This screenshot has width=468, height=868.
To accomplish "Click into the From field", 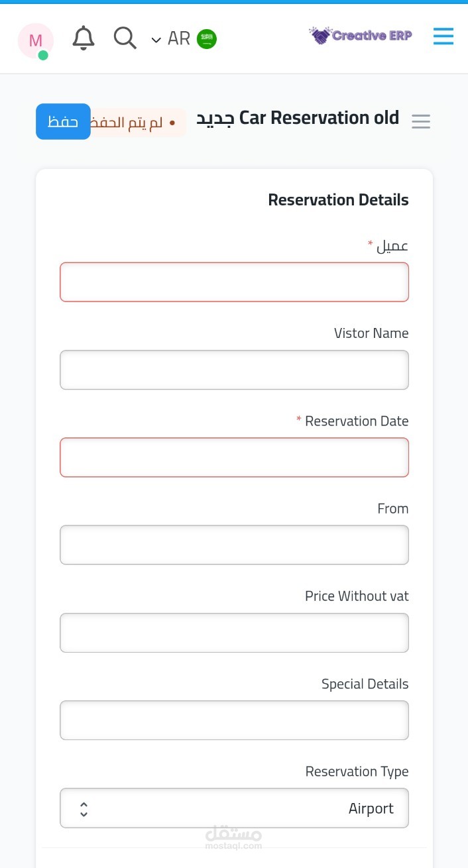I will [x=234, y=545].
